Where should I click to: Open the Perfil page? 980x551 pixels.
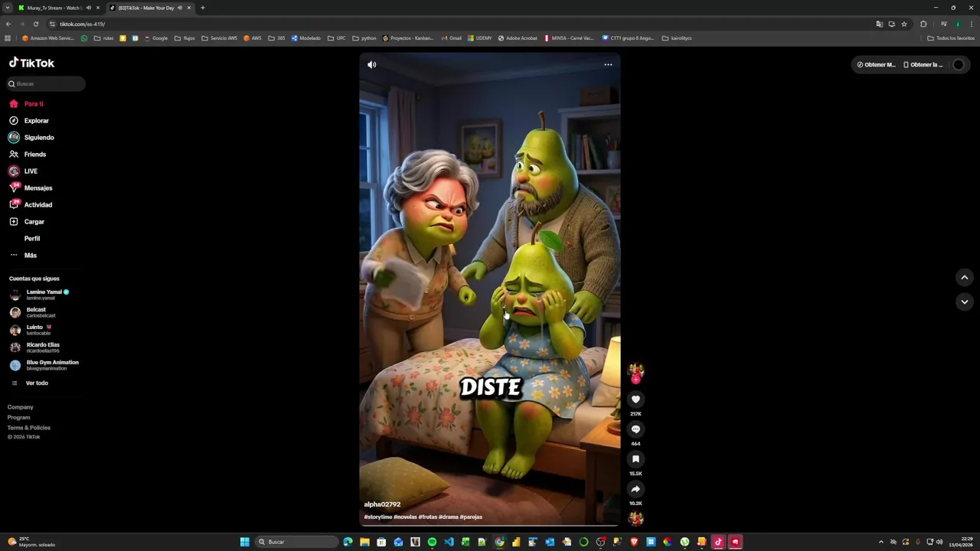pos(32,238)
